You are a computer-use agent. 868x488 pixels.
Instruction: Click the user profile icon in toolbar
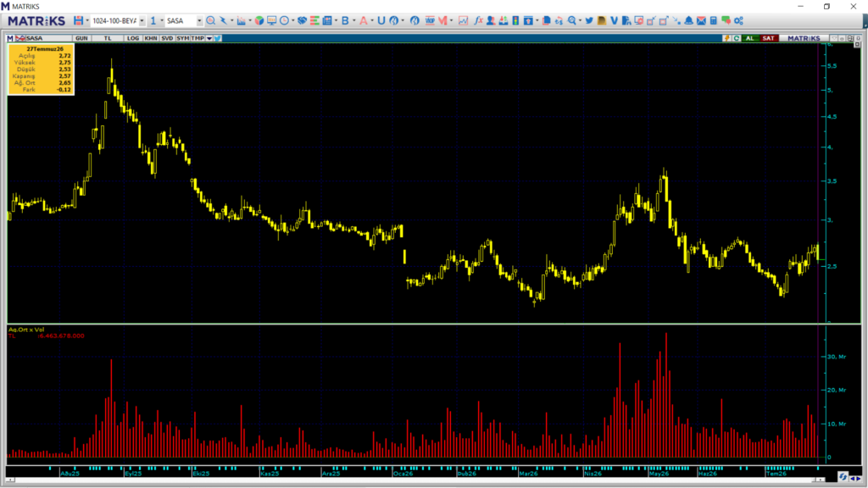click(x=491, y=20)
